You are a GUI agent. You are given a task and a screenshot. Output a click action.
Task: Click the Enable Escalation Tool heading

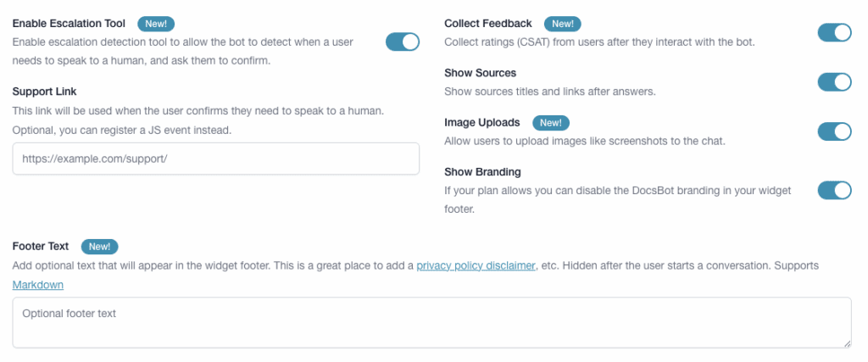69,23
